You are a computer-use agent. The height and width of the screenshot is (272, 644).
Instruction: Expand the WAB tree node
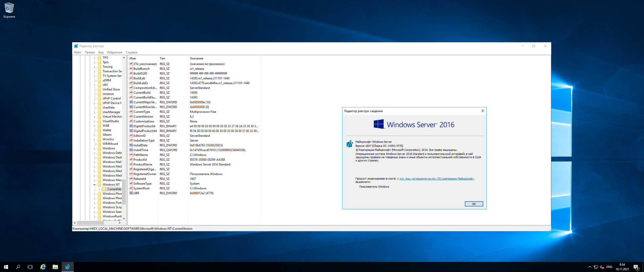tap(95, 126)
